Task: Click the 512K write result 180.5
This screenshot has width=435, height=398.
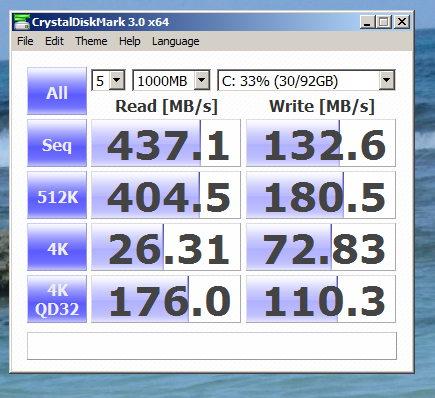Action: tap(321, 195)
